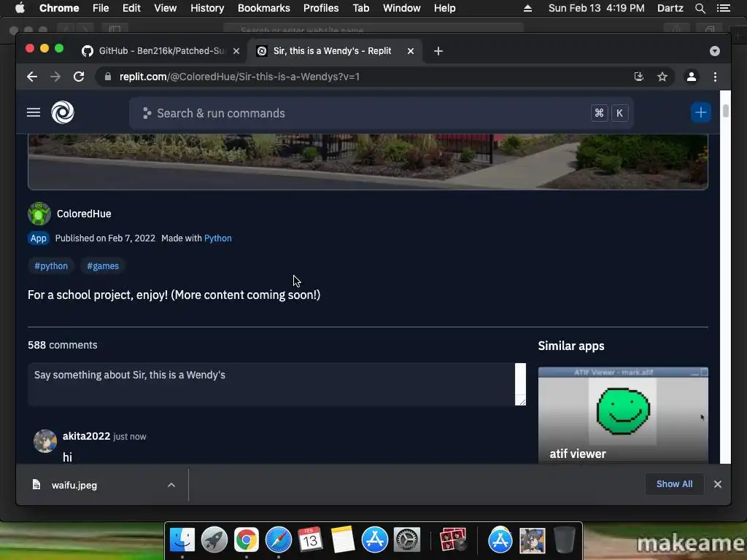Viewport: 747px width, 560px height.
Task: Follow the Python language link
Action: click(217, 238)
